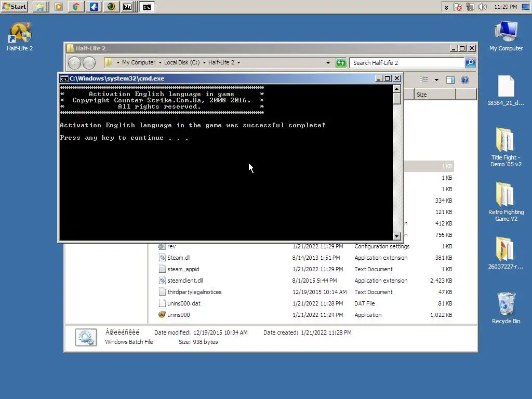
Task: Launch Windows Media Player from taskbar
Action: [58, 7]
